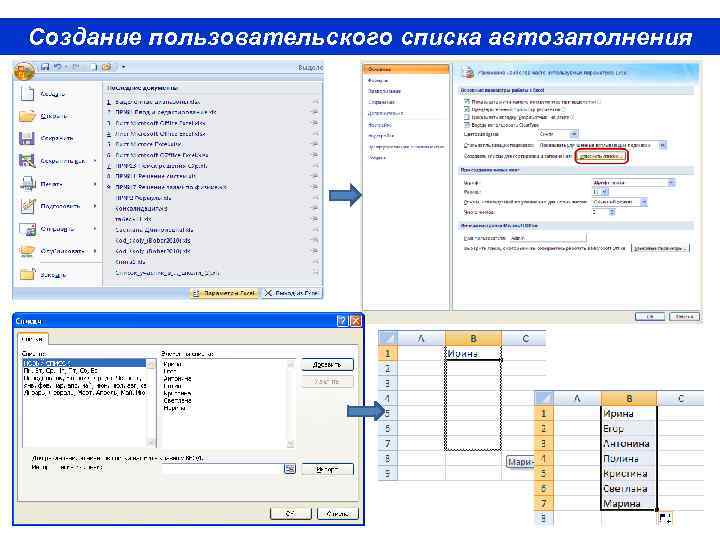Select Сохранение category in Excel options
This screenshot has width=720, height=540.
click(382, 102)
